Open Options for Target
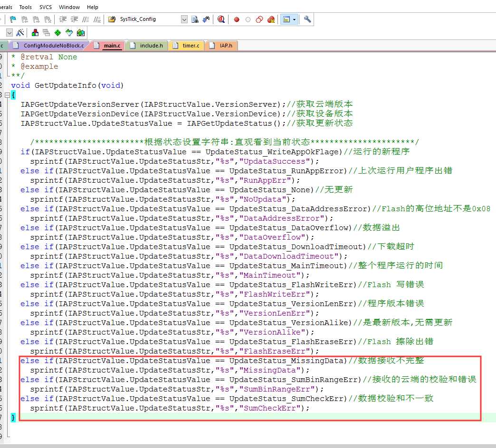This screenshot has height=448, width=496. click(x=20, y=33)
